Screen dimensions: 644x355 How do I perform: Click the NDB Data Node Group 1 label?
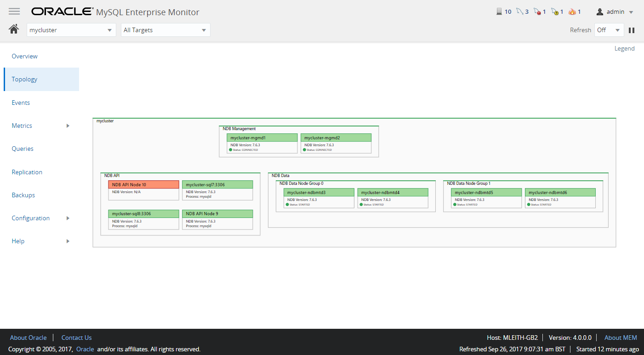pos(468,183)
